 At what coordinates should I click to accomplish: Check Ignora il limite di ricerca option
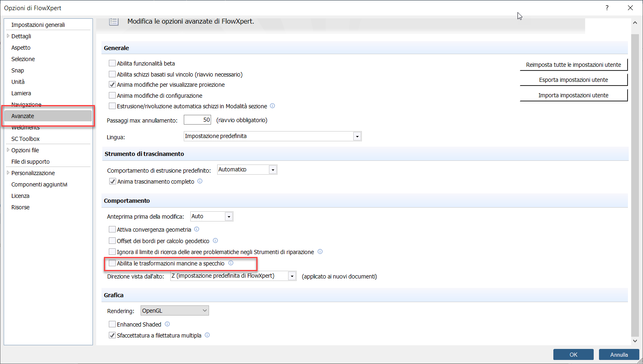point(112,252)
